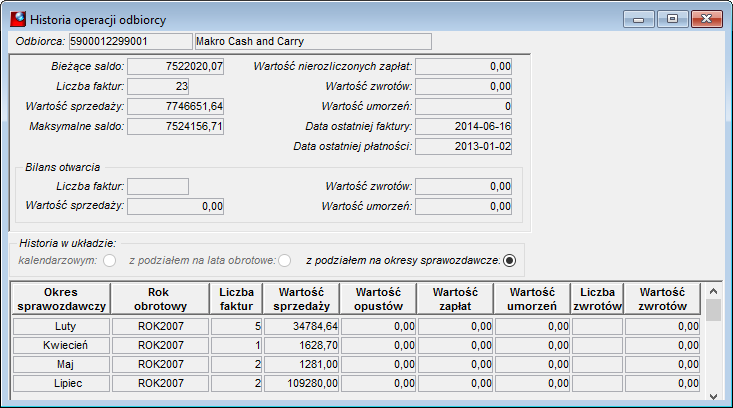Viewport: 733px width, 408px height.
Task: Click the Wartość zapłat column header
Action: pos(455,299)
